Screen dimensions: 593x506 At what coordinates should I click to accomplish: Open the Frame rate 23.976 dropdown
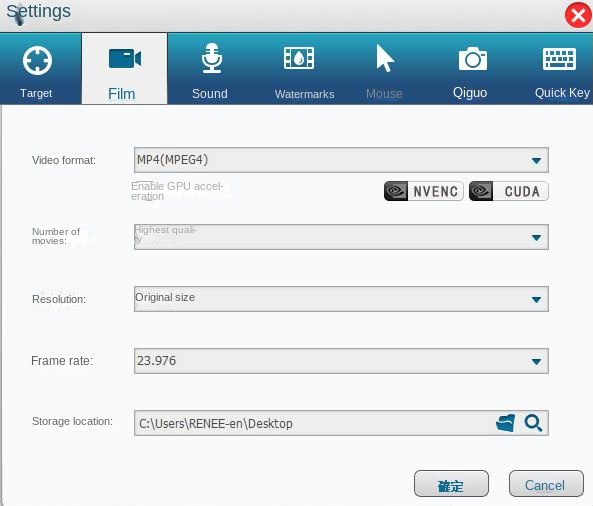(341, 361)
